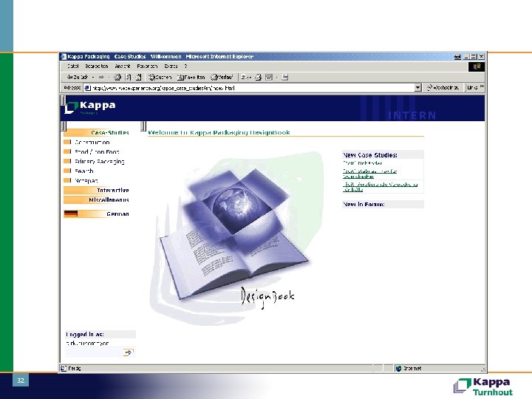Image resolution: width=532 pixels, height=399 pixels.
Task: Click the status bar page icon
Action: pos(64,368)
